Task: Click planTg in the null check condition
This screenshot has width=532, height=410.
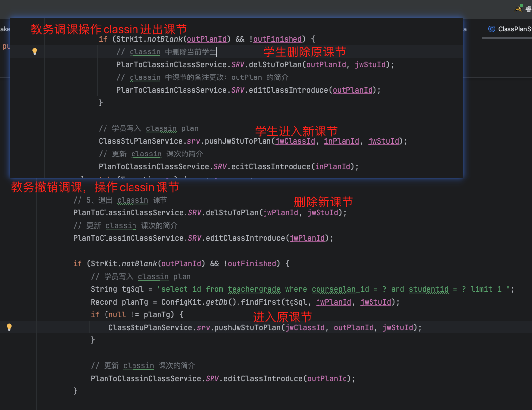Action: click(157, 315)
